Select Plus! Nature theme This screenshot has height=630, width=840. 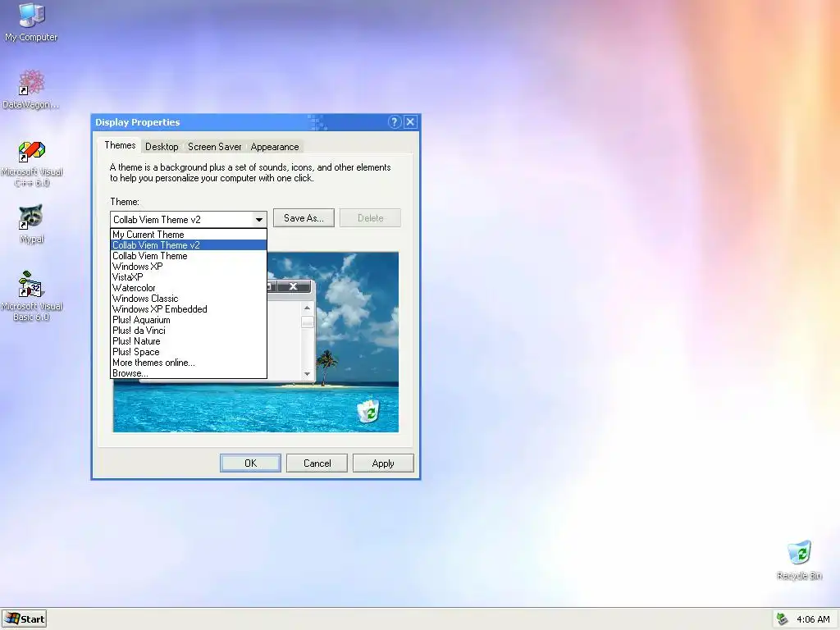[x=189, y=341]
